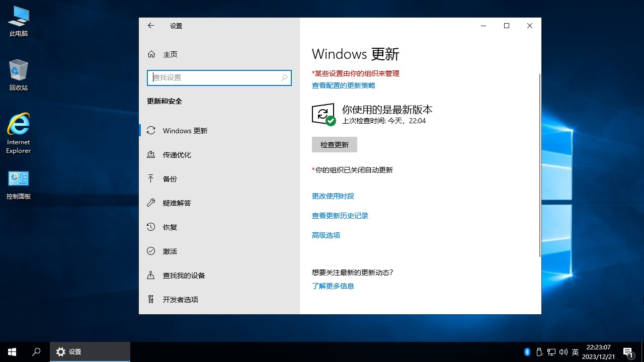Open the notification center icon
Viewport: 644px width, 362px height.
pyautogui.click(x=628, y=352)
